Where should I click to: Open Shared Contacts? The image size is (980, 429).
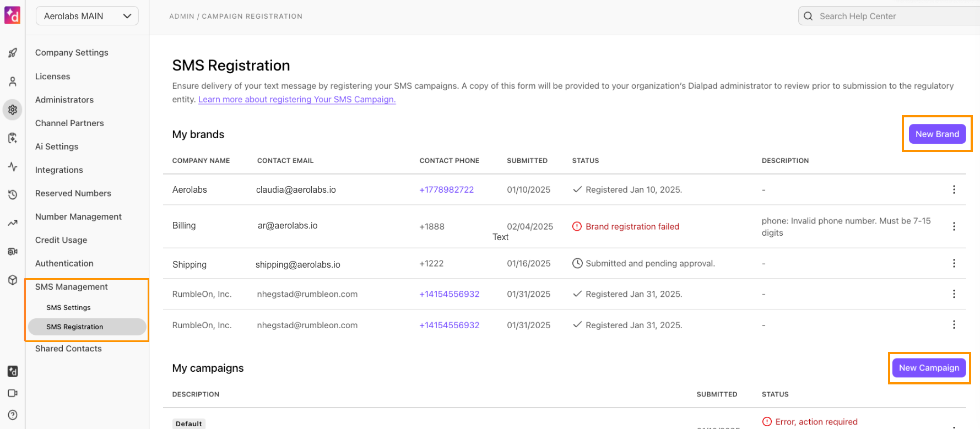(68, 349)
